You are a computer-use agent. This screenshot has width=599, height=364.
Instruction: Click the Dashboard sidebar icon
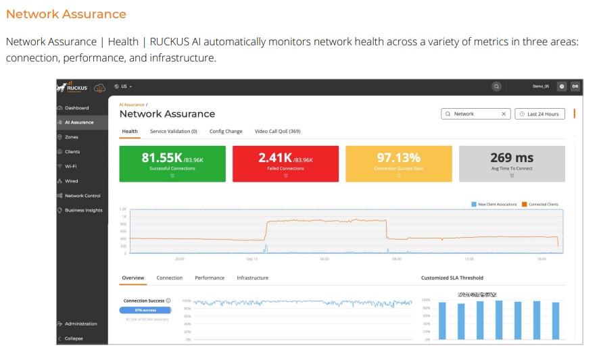coord(60,108)
